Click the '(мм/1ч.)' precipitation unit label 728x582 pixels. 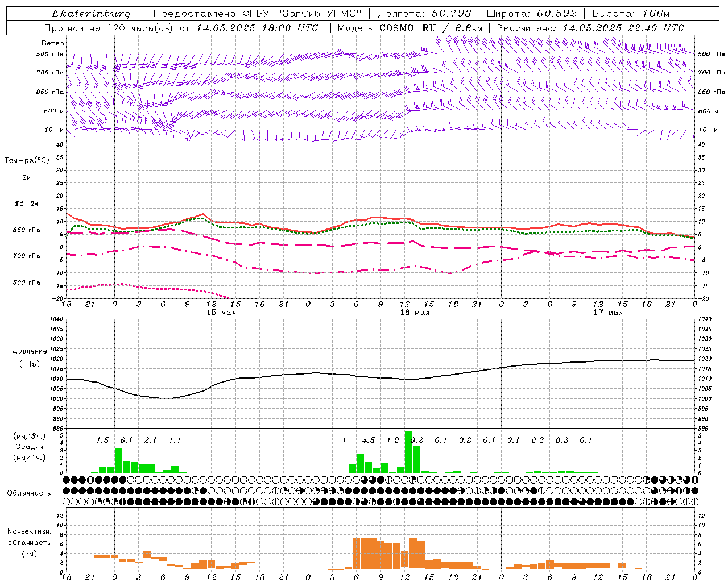(30, 458)
